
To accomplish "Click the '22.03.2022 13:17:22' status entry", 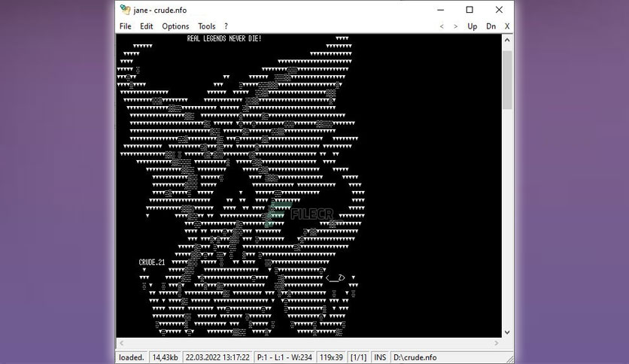I will click(x=217, y=357).
